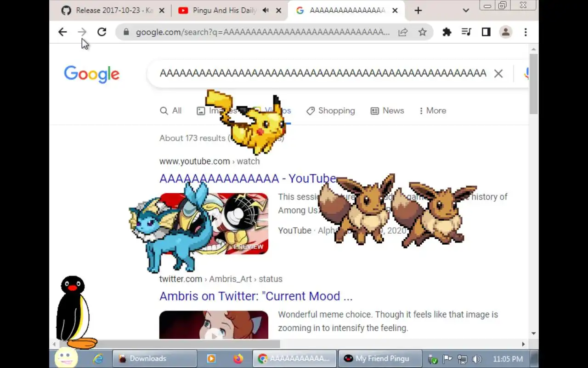Click the scroll right arrow
Screen dimensions: 588x368
pyautogui.click(x=523, y=344)
